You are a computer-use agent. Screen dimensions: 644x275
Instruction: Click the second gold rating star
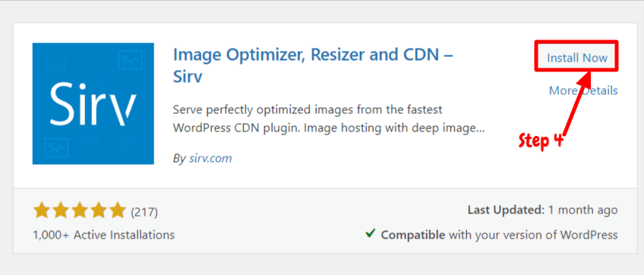tap(61, 210)
